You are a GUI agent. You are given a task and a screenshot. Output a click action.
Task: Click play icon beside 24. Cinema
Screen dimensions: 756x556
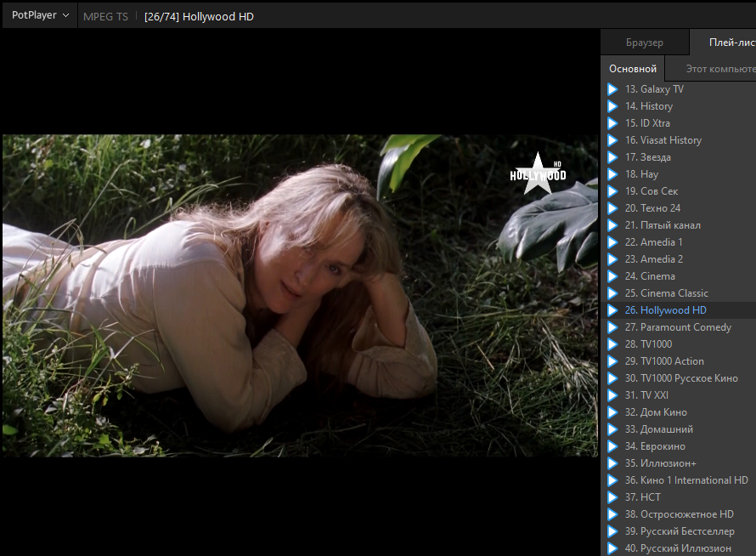tap(612, 276)
